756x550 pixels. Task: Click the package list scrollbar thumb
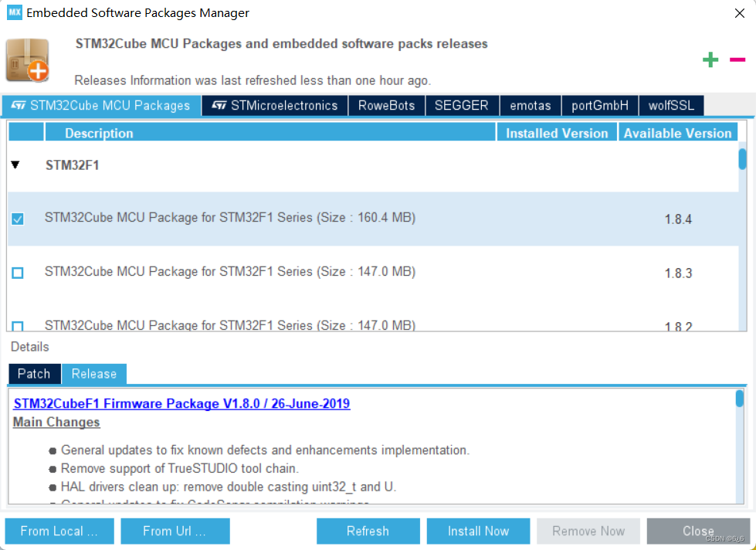(743, 159)
